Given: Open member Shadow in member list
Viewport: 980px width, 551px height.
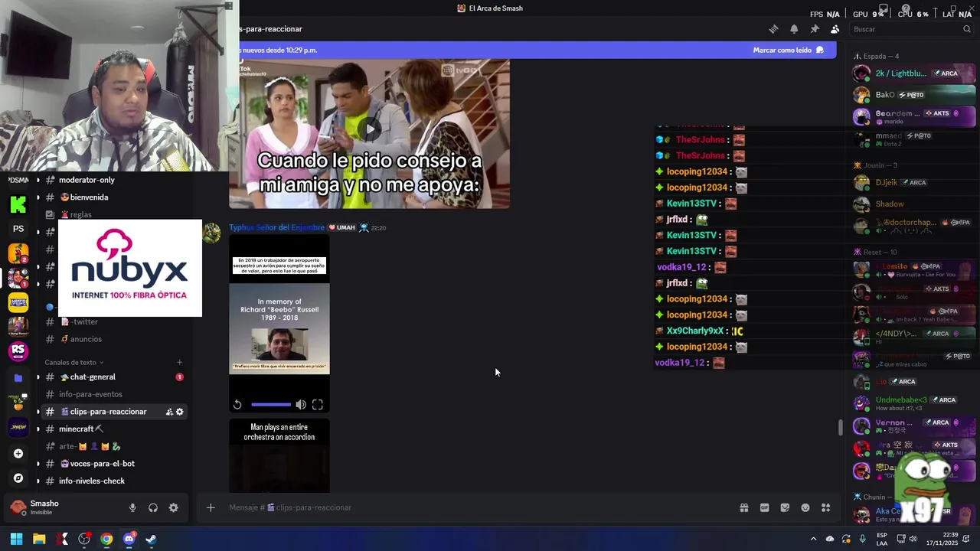Looking at the screenshot, I should 913,204.
